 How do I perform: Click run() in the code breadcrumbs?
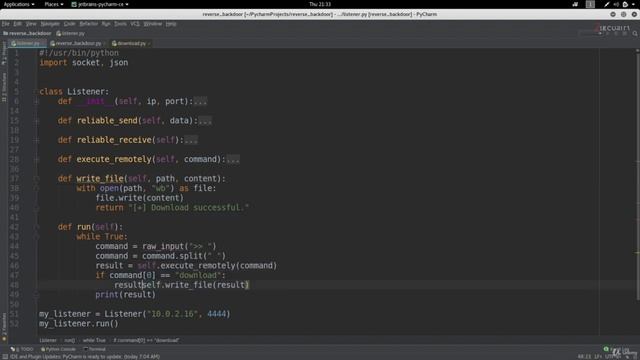tap(70, 340)
